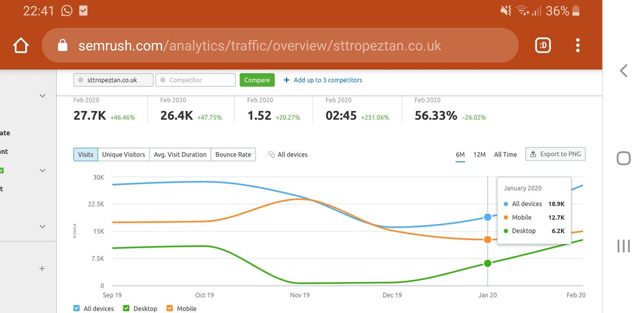Click the browser URL address bar

click(280, 46)
